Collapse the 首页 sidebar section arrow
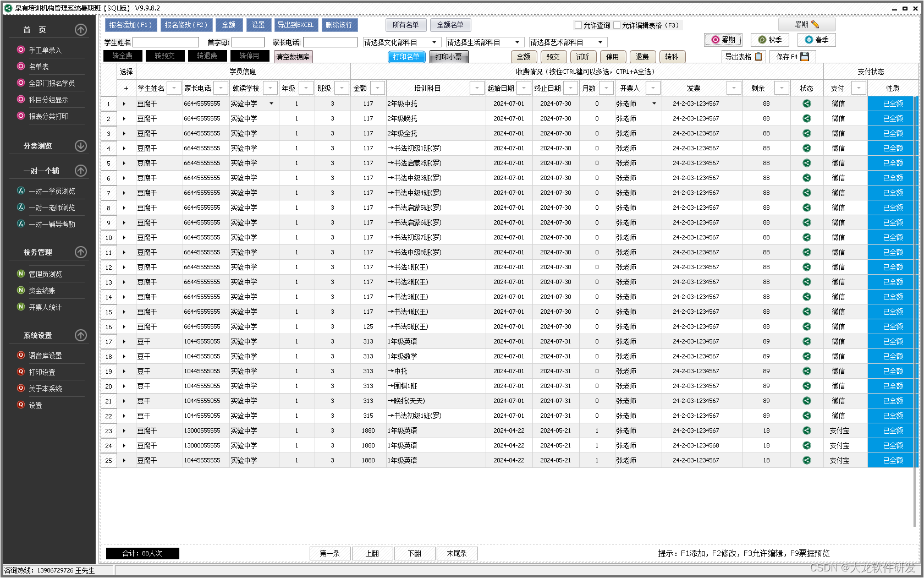The height and width of the screenshot is (578, 924). pyautogui.click(x=81, y=30)
